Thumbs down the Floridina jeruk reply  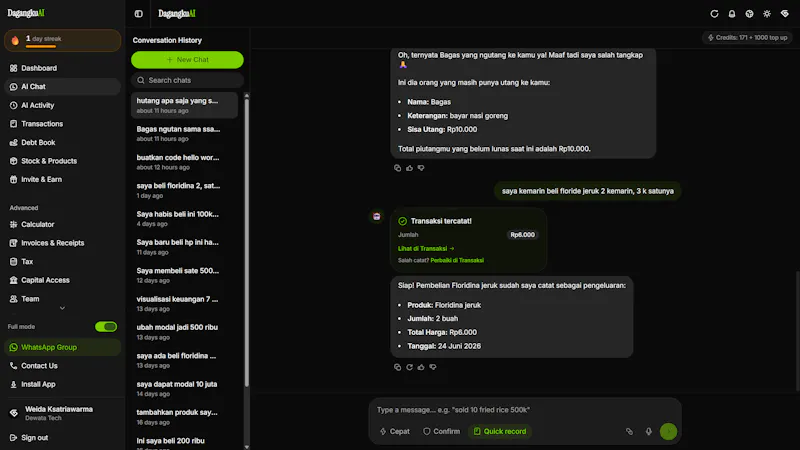(x=433, y=367)
